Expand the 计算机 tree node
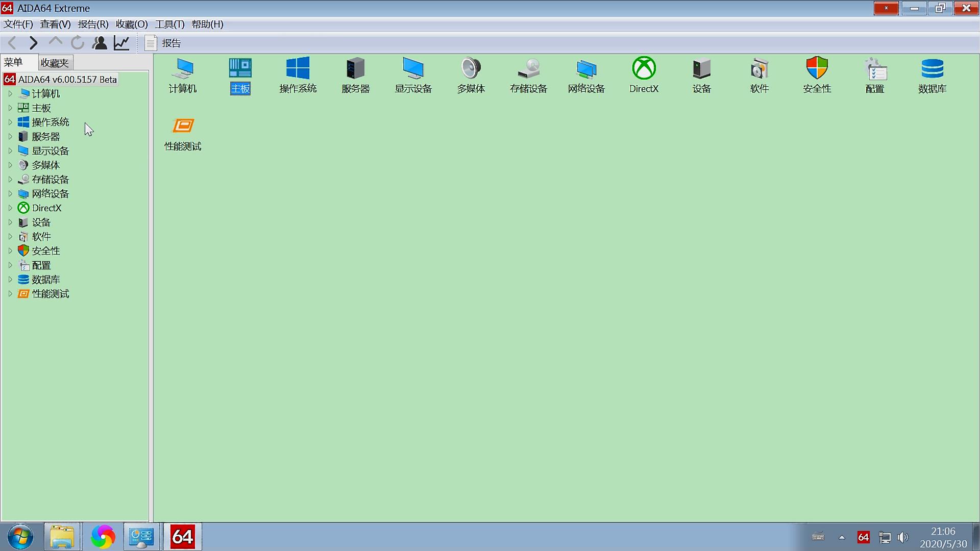The width and height of the screenshot is (980, 551). point(10,94)
